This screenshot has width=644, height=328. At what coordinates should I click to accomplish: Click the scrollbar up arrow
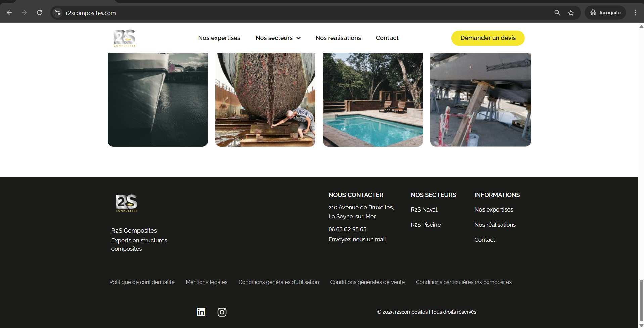pos(641,27)
